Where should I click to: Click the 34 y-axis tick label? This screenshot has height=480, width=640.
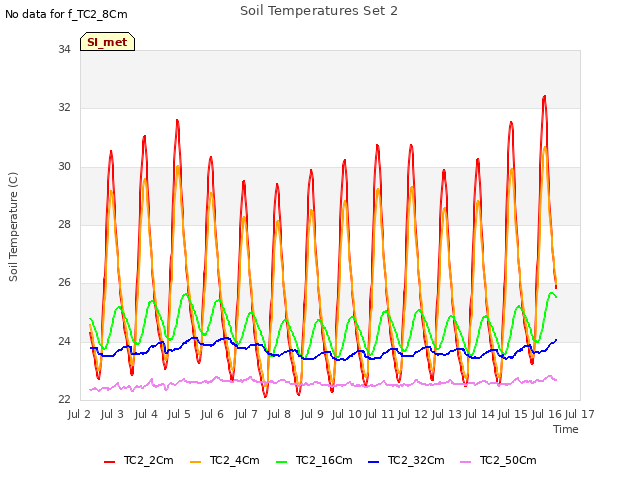tap(64, 49)
